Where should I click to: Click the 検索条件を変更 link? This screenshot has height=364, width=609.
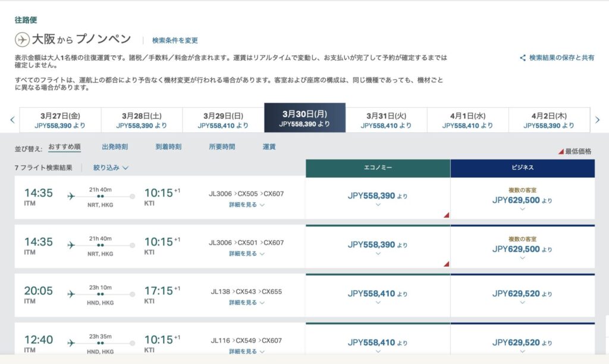[x=175, y=40]
